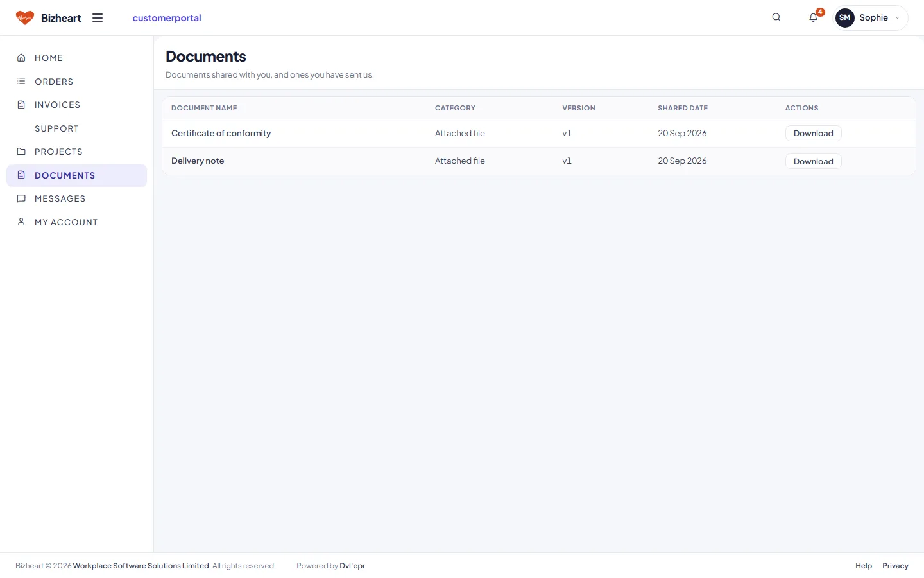Toggle the hamburger sidebar menu icon
Screen dimensions: 924x578
click(98, 18)
